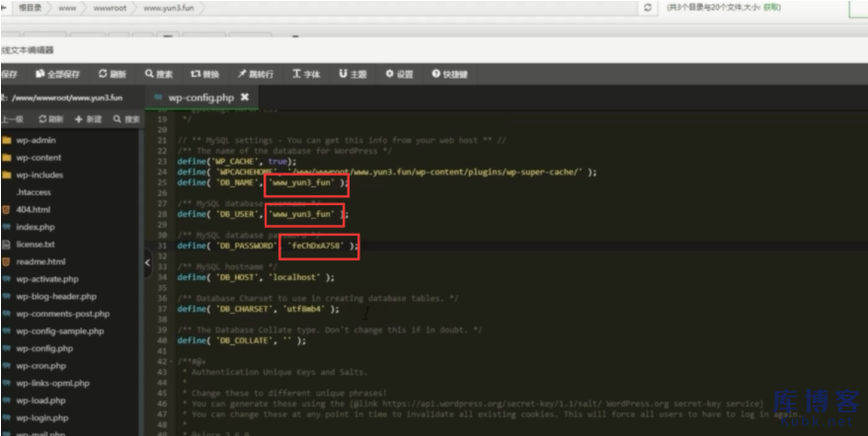Click the 'WPCACHEHOME' define line
The height and width of the screenshot is (436, 868).
(387, 172)
